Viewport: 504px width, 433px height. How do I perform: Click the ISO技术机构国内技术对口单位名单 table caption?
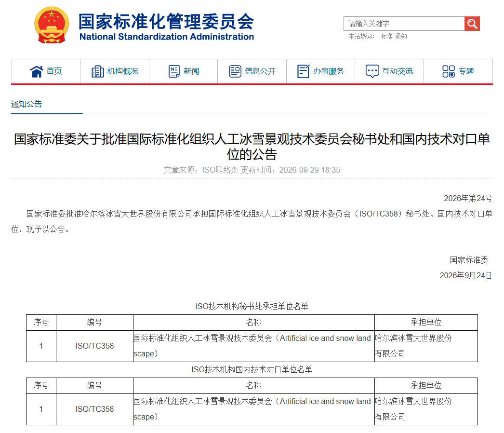252,369
